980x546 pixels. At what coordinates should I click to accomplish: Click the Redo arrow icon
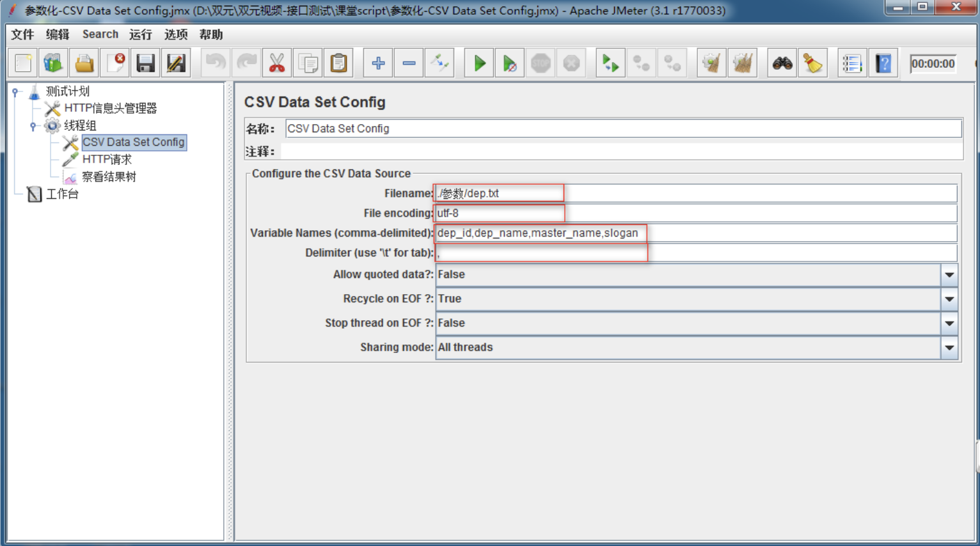(246, 63)
